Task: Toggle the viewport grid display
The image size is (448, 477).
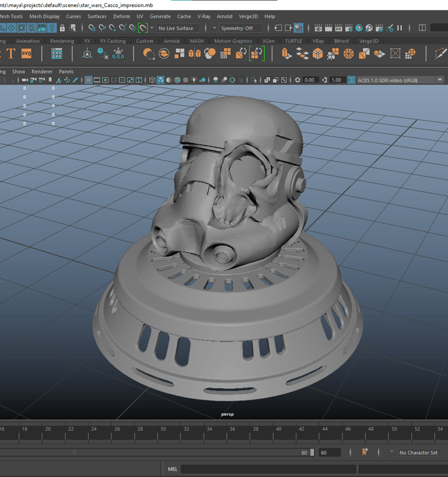Action: tap(89, 80)
